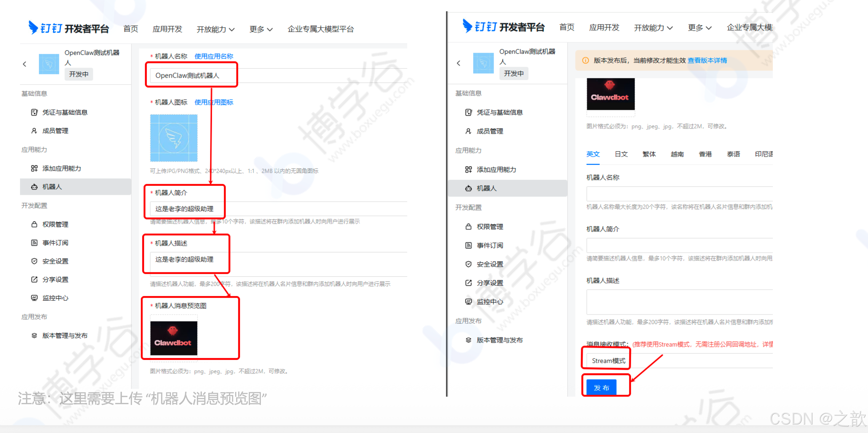This screenshot has width=868, height=433.
Task: Expand the 更多 dropdown in right header
Action: pos(699,28)
